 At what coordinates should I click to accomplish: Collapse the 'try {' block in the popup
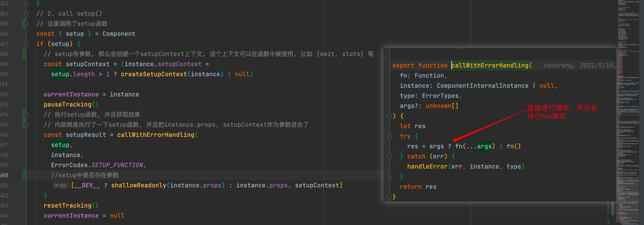click(x=390, y=136)
